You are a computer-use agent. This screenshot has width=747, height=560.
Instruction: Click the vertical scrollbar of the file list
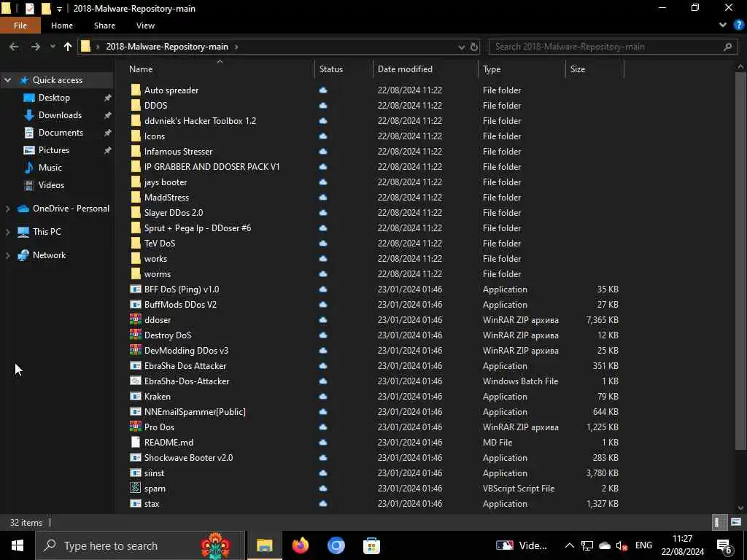click(x=740, y=260)
